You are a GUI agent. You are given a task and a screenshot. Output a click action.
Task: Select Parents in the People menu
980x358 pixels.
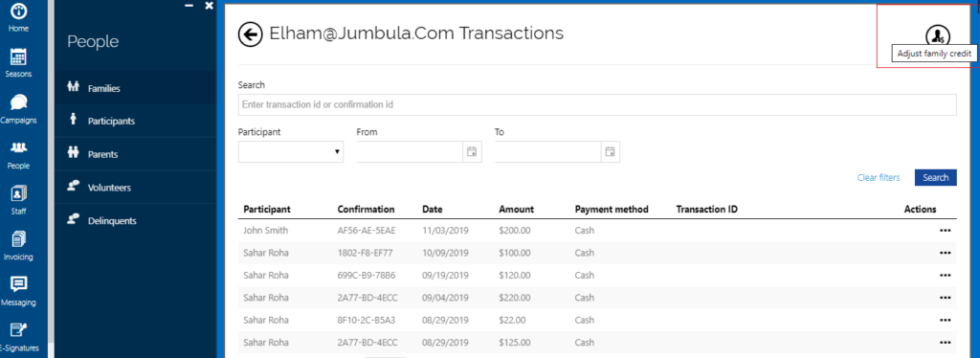[x=136, y=154]
